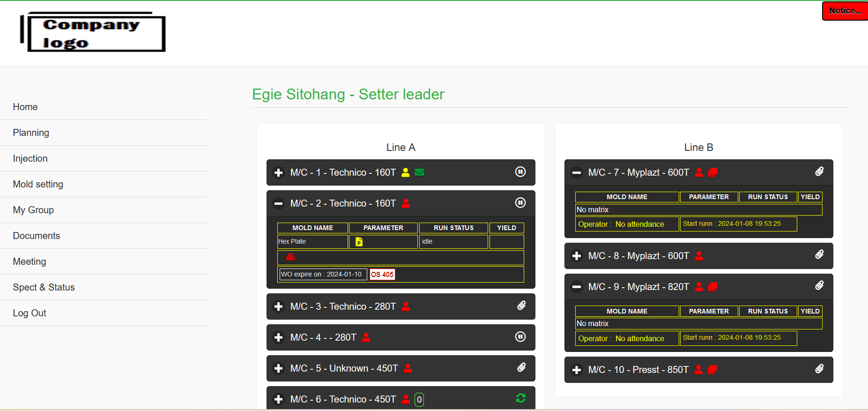Go to the Planning page

[31, 133]
